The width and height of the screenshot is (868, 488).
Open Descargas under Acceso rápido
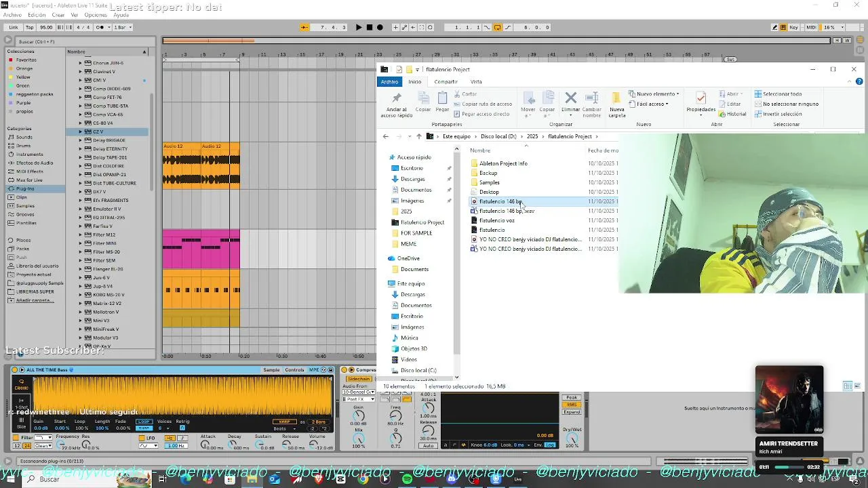(412, 179)
